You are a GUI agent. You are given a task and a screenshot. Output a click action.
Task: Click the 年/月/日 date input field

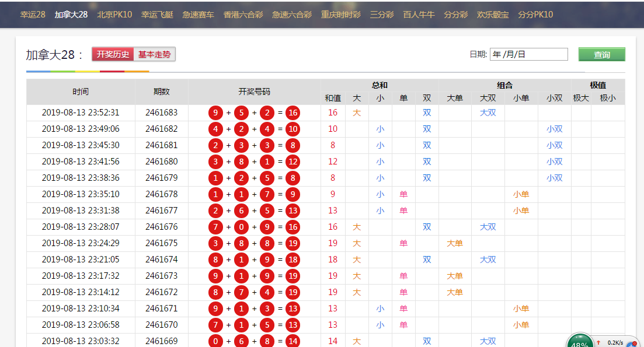coord(528,54)
